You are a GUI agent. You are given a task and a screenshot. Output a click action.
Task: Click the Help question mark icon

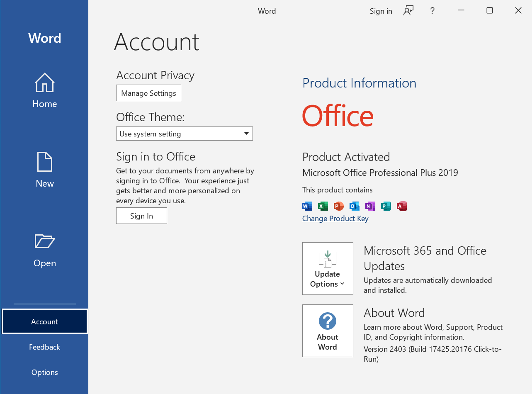432,11
